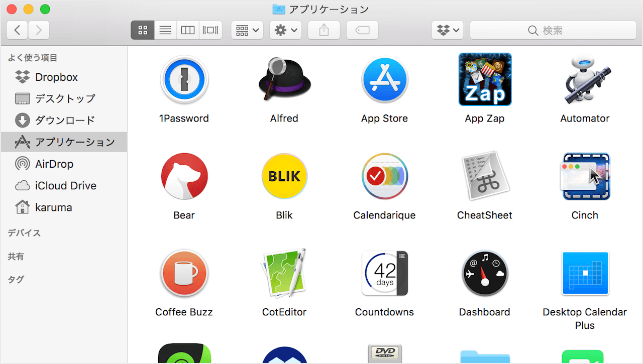Click the Blik name label

coord(284,215)
